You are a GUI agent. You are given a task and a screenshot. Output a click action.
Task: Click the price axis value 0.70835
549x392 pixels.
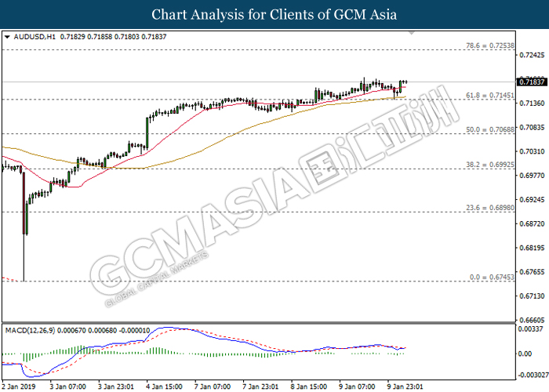[533, 127]
